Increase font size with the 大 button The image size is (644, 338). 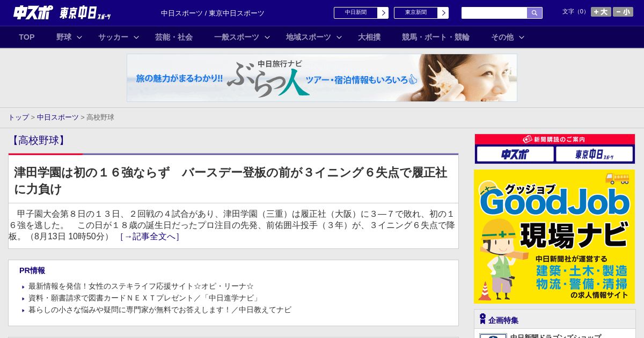click(601, 12)
